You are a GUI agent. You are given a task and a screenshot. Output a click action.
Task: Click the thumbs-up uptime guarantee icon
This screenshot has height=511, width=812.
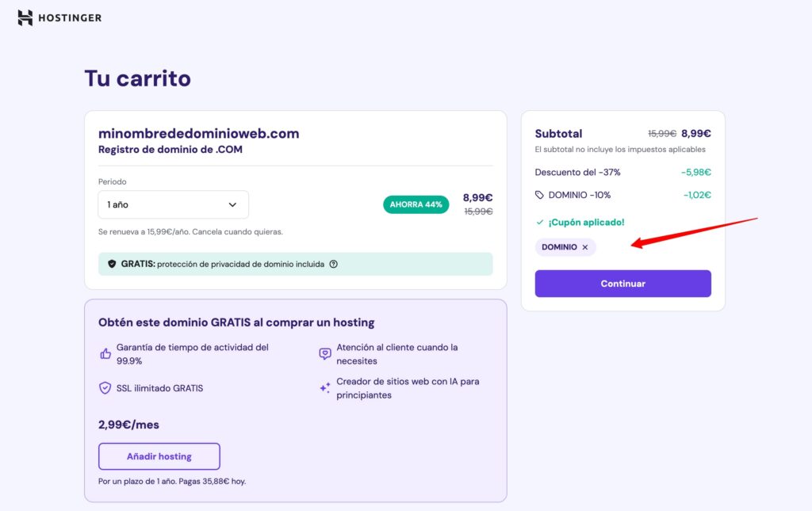click(105, 354)
